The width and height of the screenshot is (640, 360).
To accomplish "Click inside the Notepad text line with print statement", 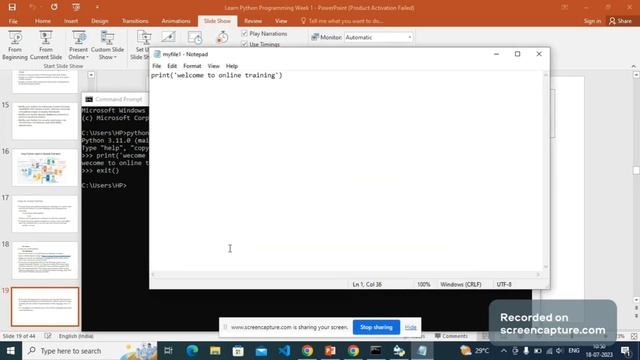I will click(x=217, y=75).
